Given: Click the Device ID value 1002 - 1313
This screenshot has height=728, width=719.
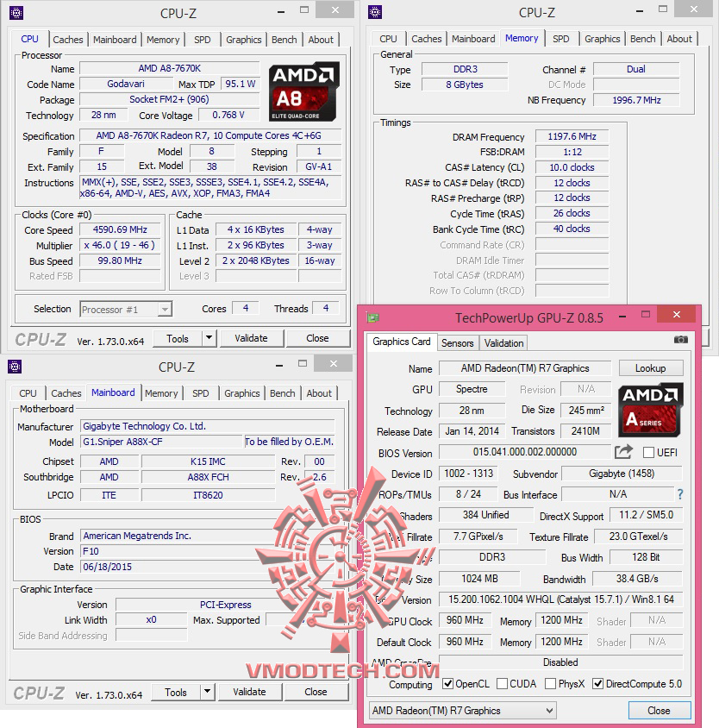Looking at the screenshot, I should click(468, 474).
